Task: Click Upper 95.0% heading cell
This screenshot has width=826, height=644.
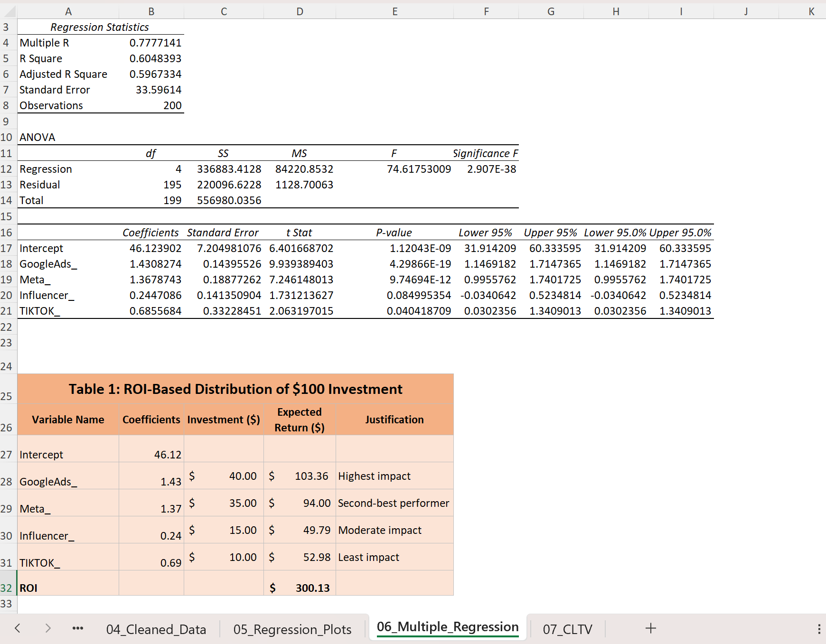Action: click(681, 233)
